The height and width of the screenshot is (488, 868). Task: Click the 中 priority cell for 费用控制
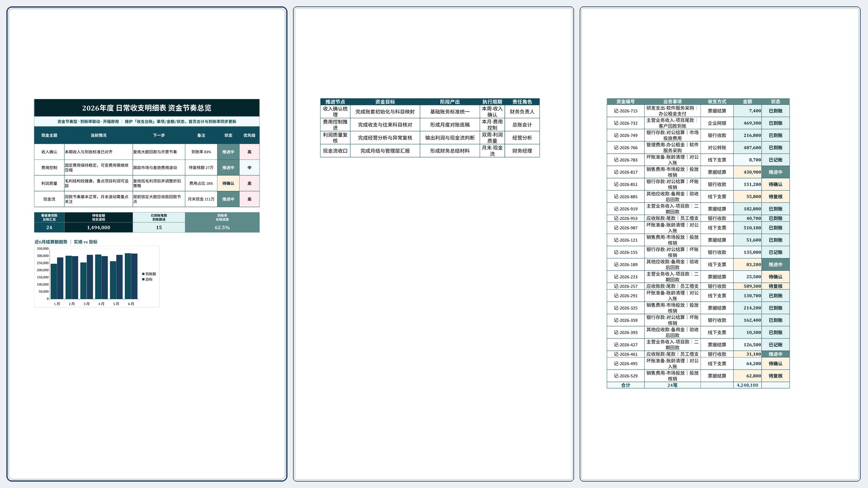(x=249, y=168)
